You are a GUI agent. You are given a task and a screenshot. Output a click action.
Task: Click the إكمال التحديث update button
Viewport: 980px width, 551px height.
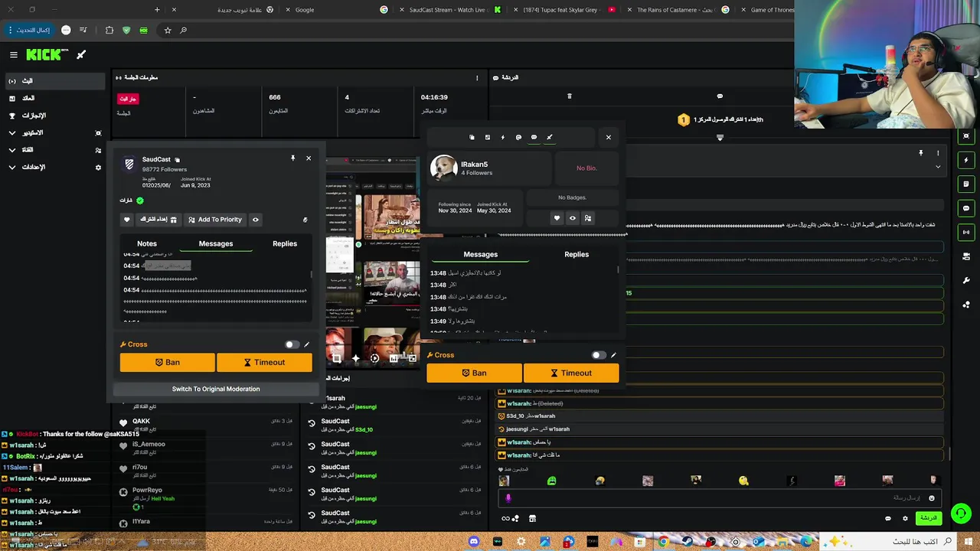(x=30, y=30)
